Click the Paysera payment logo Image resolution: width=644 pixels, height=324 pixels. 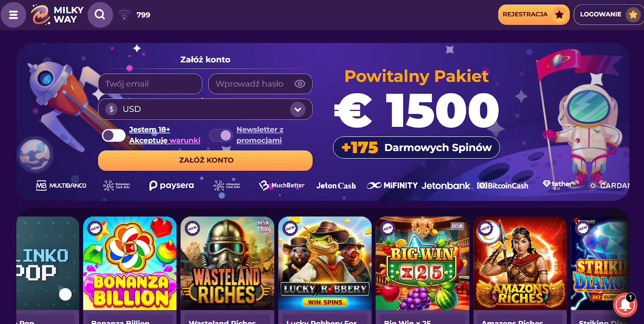click(171, 185)
